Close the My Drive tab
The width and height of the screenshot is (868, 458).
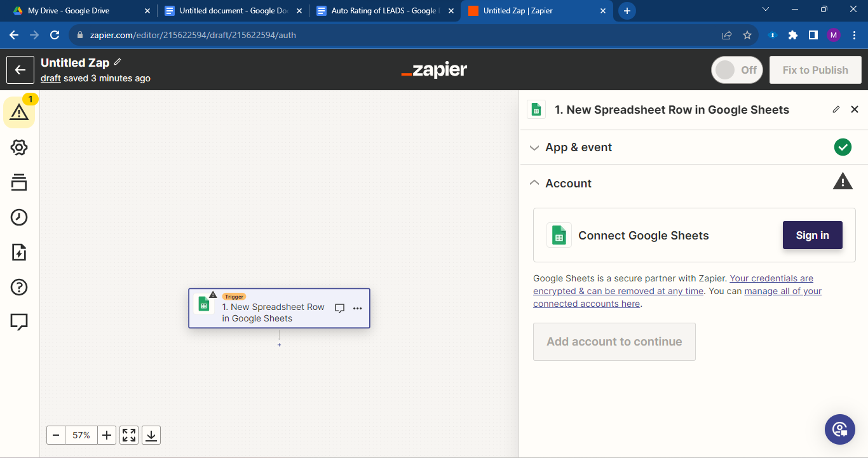point(147,11)
